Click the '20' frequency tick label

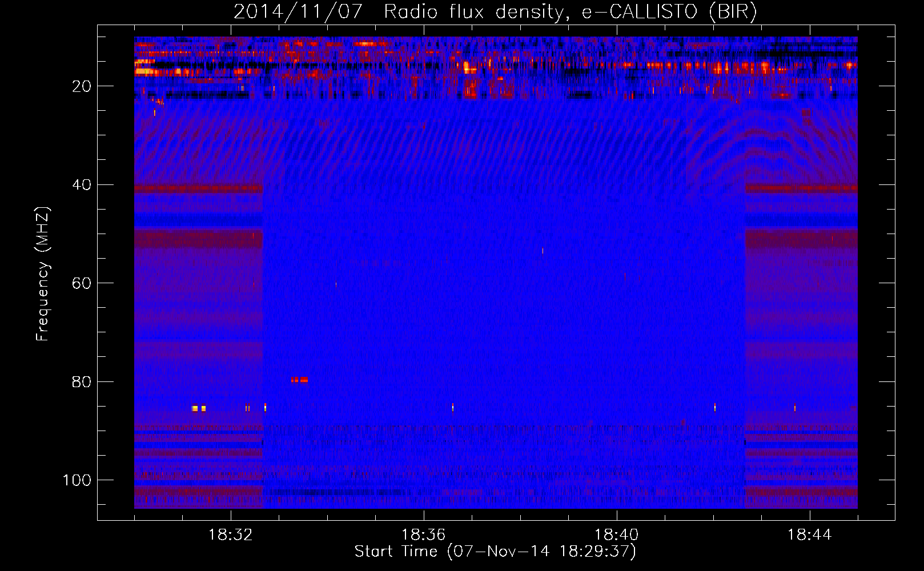point(82,86)
